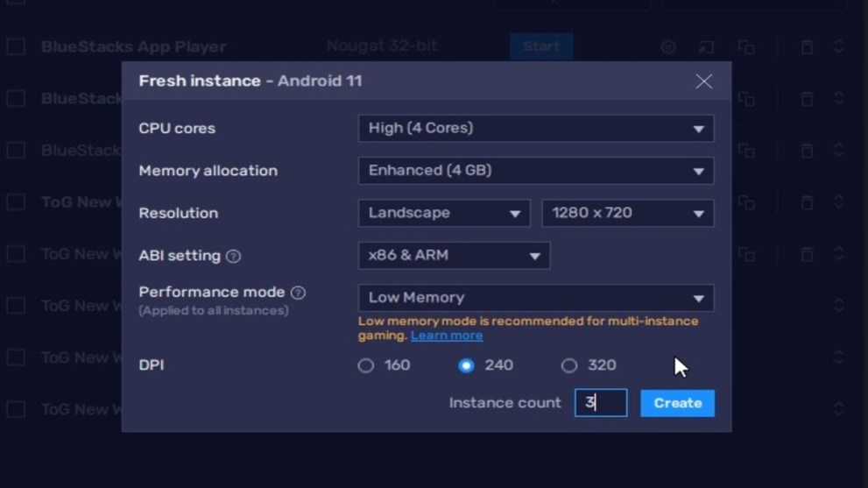The height and width of the screenshot is (488, 868).
Task: Click the Applied to all instances note
Action: click(x=214, y=311)
